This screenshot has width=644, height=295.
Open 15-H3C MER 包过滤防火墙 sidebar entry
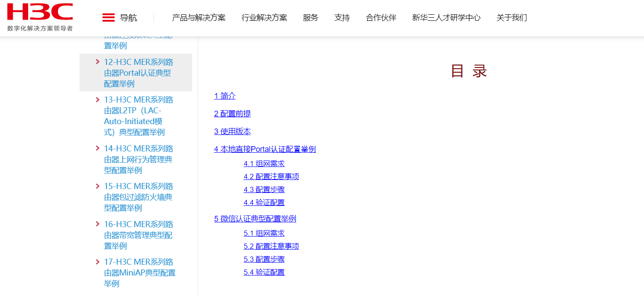(x=138, y=197)
